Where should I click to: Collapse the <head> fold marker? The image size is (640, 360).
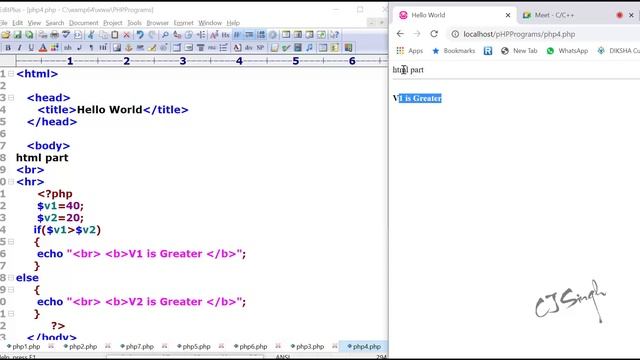coord(11,98)
